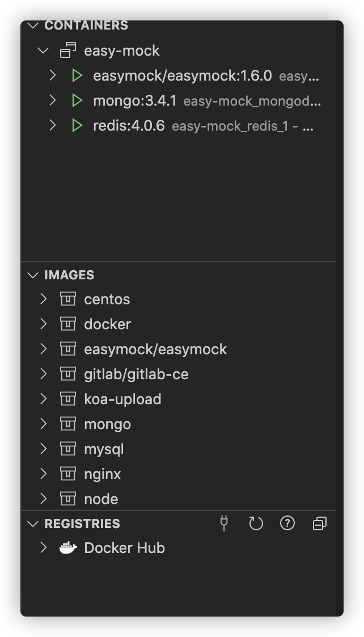Collapse the CONTAINERS section

tap(33, 26)
